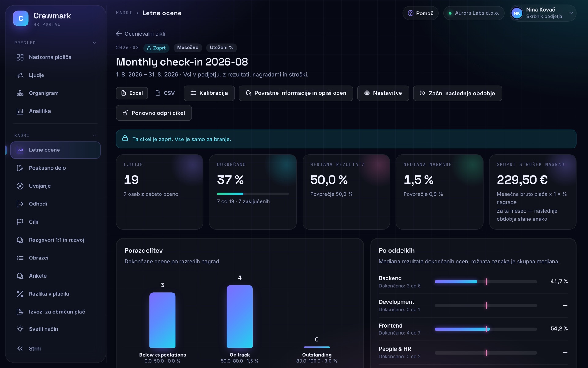Click the NK user avatar
Viewport: 588px width, 368px height.
(517, 13)
